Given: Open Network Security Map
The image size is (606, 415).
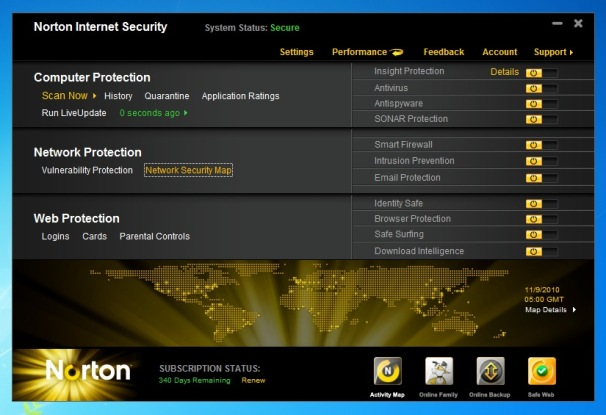Looking at the screenshot, I should tap(188, 170).
